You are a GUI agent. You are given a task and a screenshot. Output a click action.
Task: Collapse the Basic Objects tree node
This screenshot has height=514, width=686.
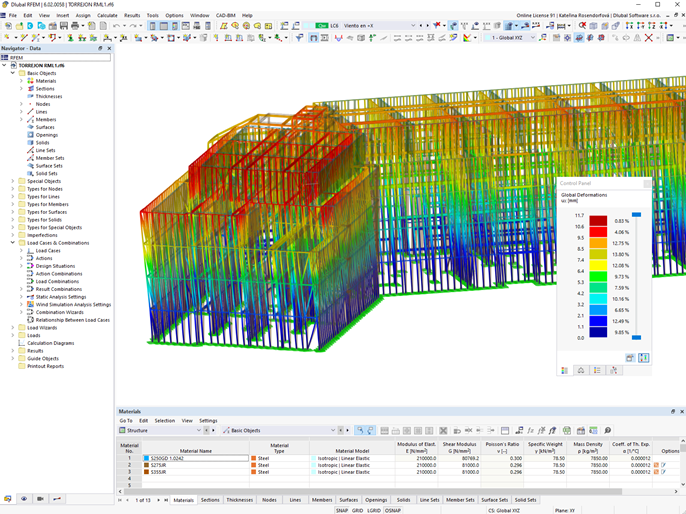13,73
